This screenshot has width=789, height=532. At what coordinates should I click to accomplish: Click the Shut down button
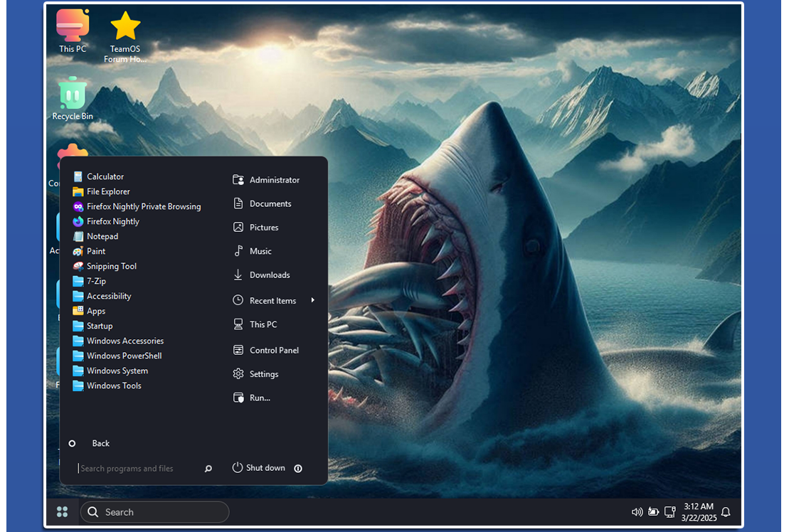point(259,468)
